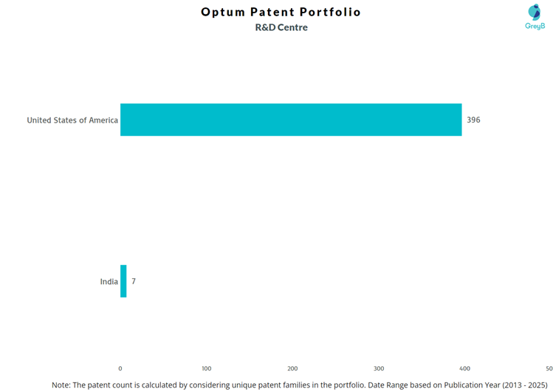
Task: Click the patent count note text
Action: (x=221, y=385)
